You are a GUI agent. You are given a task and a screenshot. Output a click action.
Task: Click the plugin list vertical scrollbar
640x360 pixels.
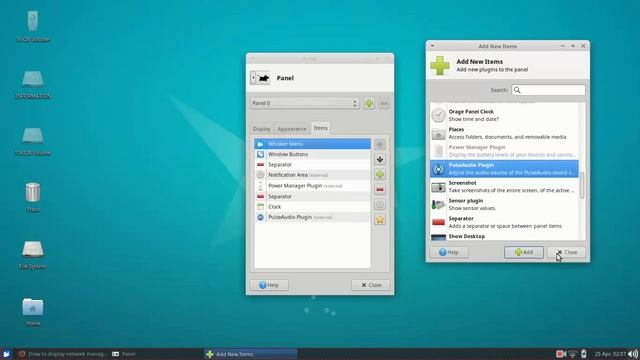582,184
